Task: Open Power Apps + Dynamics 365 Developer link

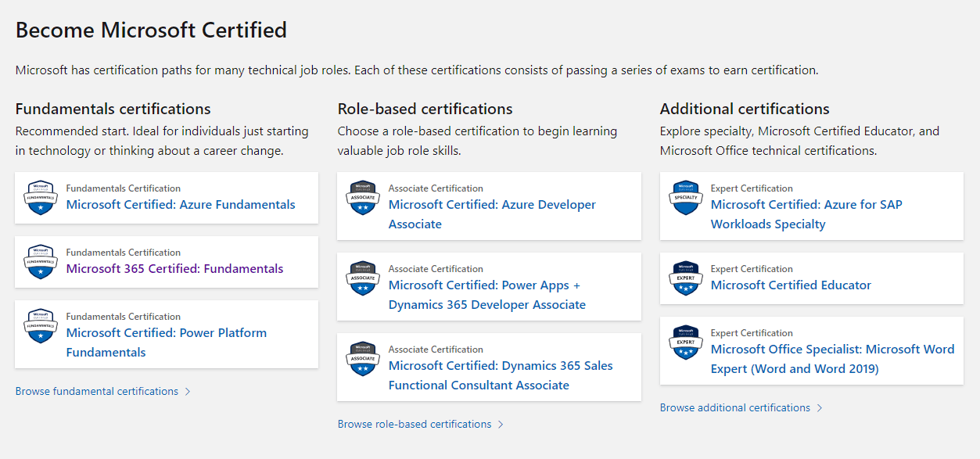Action: point(486,295)
